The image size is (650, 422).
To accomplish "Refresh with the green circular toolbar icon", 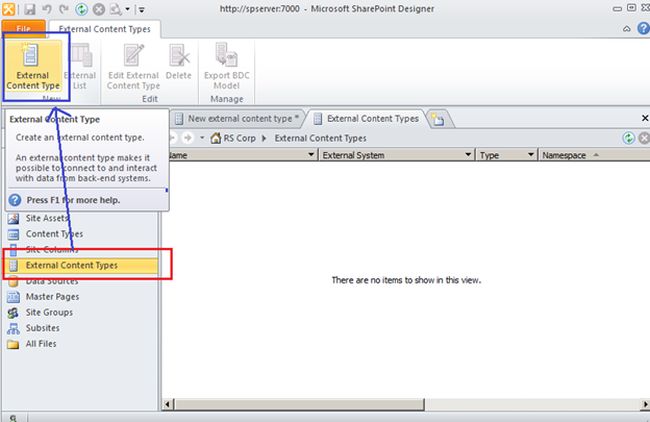I will tap(81, 9).
